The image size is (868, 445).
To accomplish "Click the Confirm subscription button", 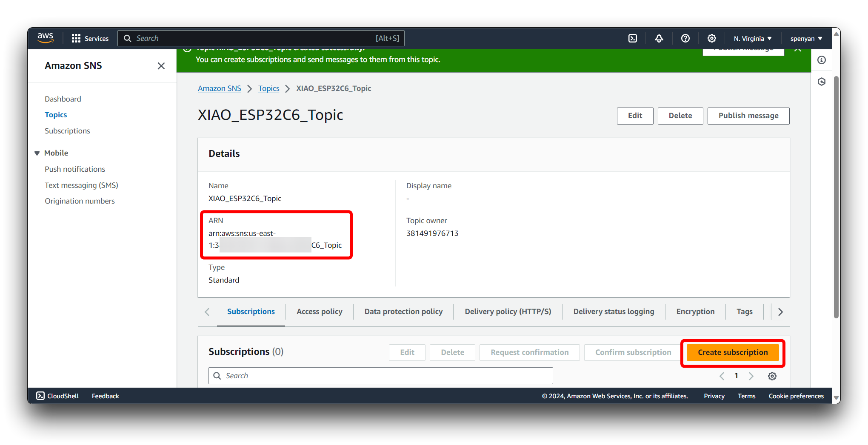I will point(633,352).
